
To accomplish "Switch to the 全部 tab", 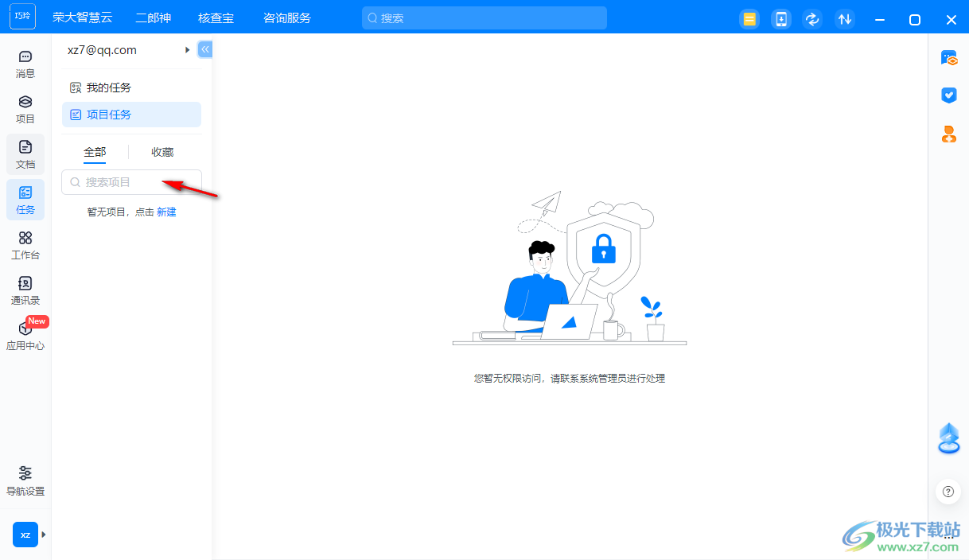I will click(x=95, y=152).
